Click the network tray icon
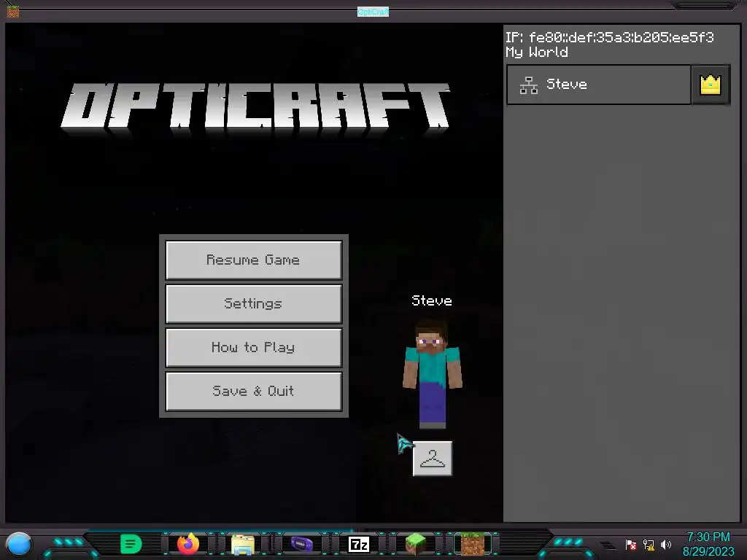747x560 pixels. click(x=649, y=544)
